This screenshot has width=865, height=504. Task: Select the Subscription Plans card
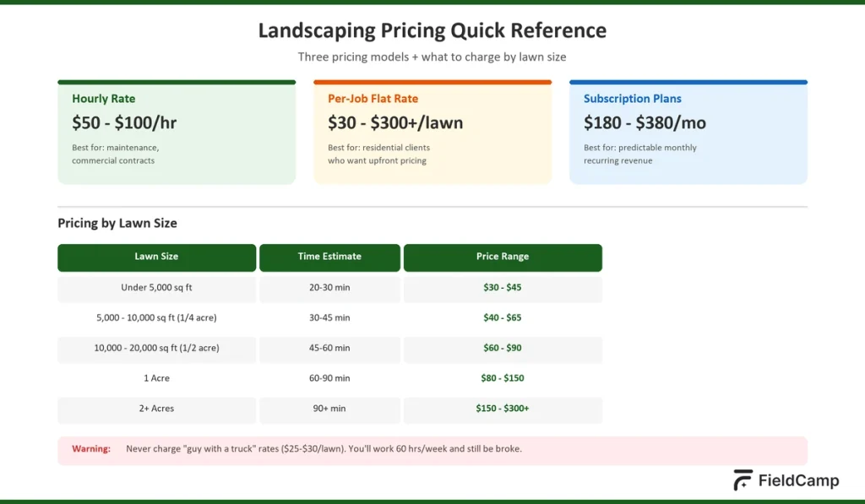[688, 133]
